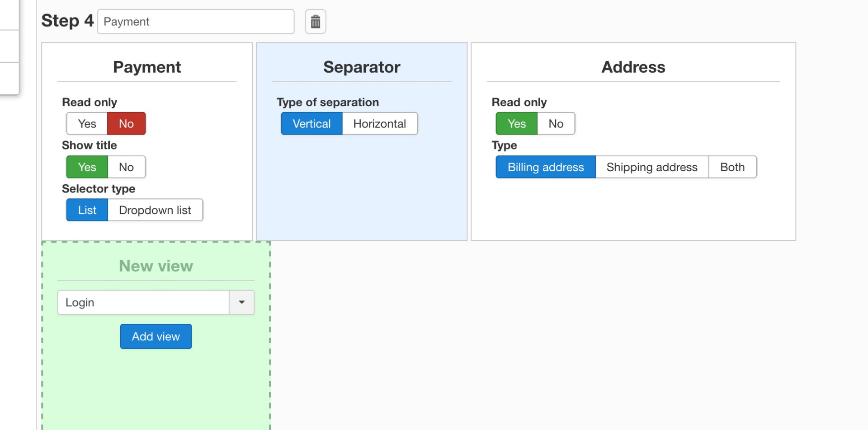Choose List selector type
Screen dimensions: 868x430
click(x=87, y=210)
